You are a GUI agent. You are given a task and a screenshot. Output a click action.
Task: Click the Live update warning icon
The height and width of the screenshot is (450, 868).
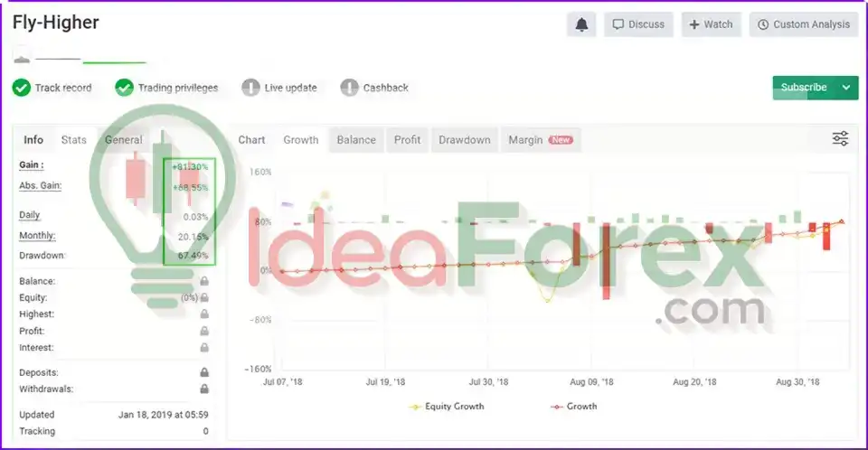click(250, 88)
